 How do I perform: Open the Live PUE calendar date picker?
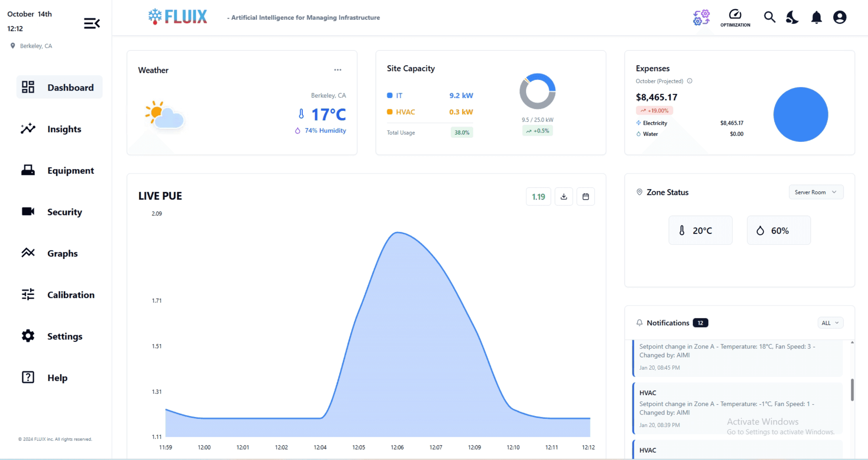585,197
